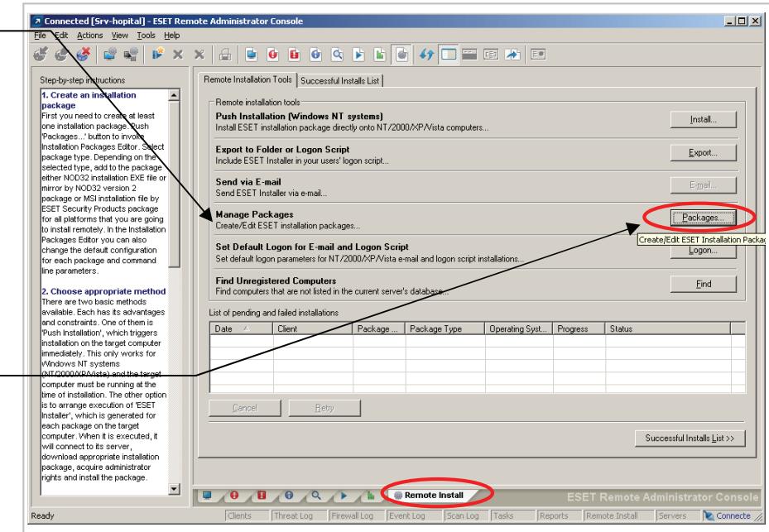The width and height of the screenshot is (769, 532).
Task: Switch to Successful Installs List tab
Action: pos(340,81)
